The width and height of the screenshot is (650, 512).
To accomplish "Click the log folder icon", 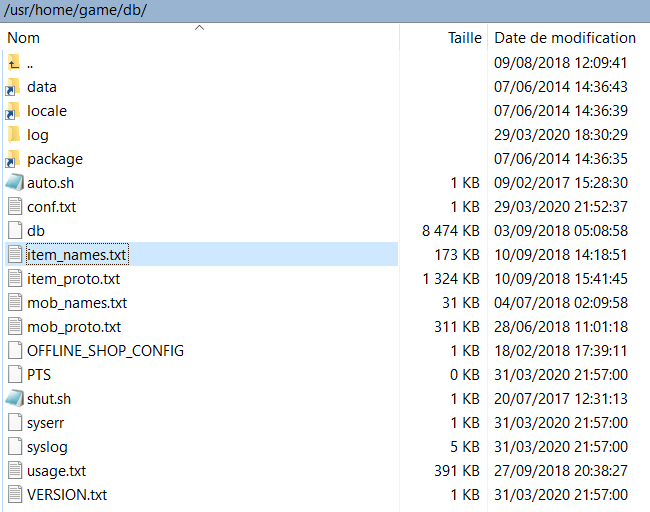I will click(x=14, y=135).
